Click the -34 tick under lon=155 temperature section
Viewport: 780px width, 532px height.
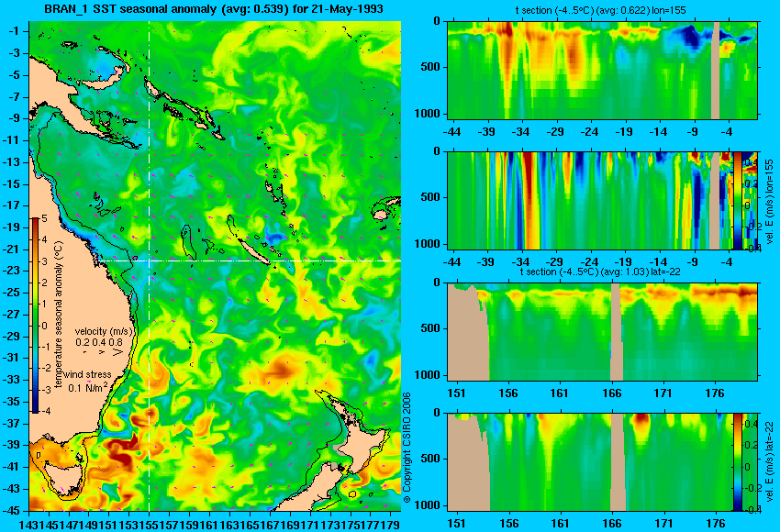click(521, 132)
